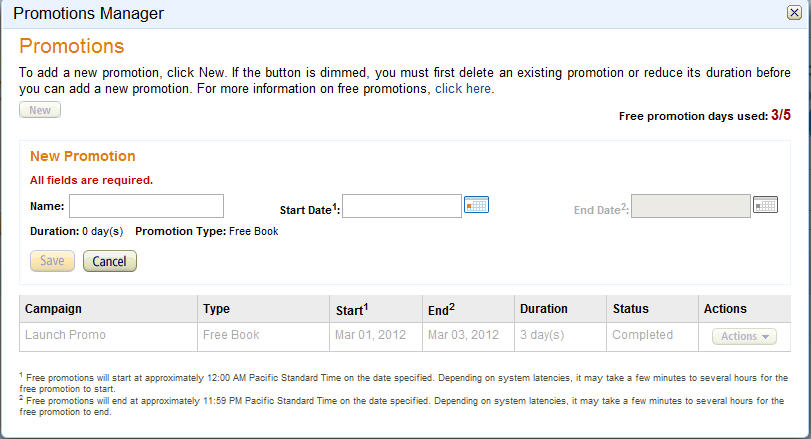Click the 'All fields are required.' message
The width and height of the screenshot is (811, 439).
[x=92, y=180]
